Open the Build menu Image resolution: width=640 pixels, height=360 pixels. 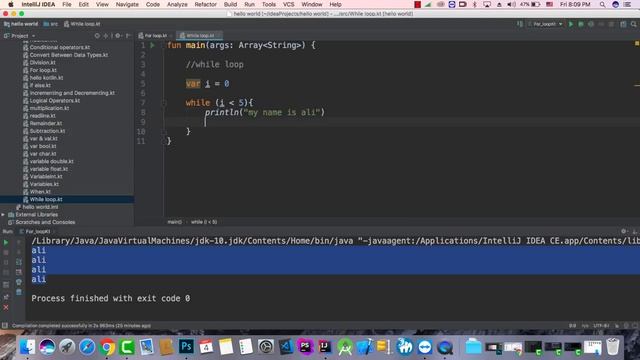click(230, 4)
